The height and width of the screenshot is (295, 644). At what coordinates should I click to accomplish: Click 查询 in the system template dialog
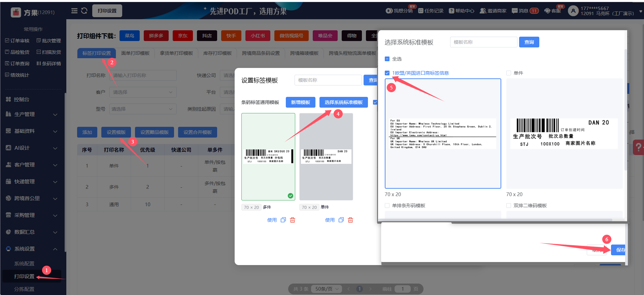[x=529, y=42]
